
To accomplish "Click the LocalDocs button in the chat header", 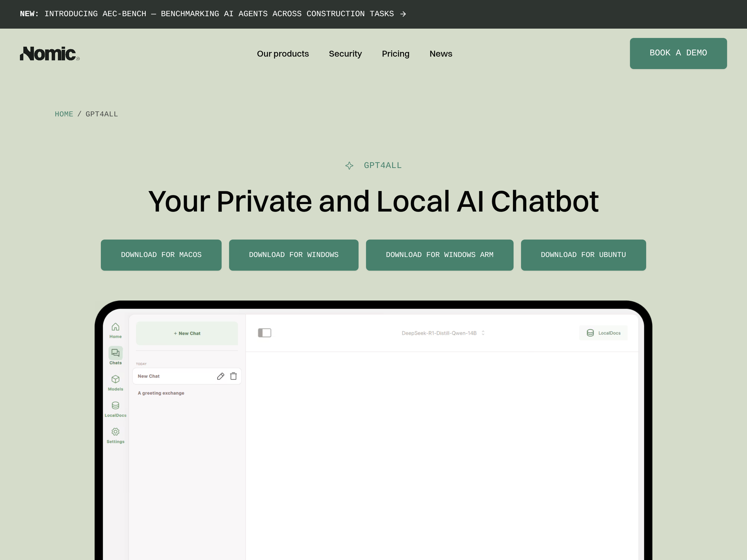I will pos(603,333).
